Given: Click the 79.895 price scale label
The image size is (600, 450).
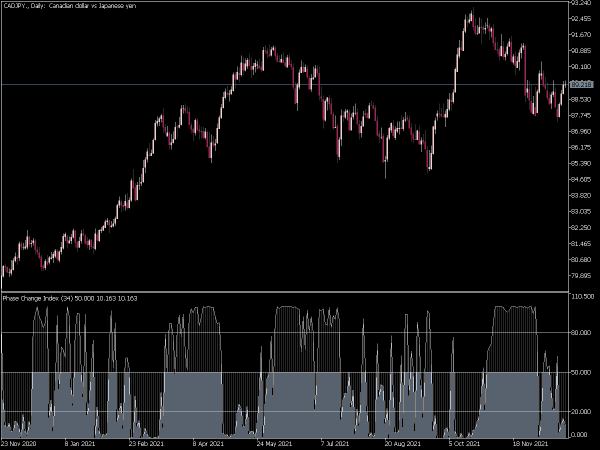Looking at the screenshot, I should [581, 276].
